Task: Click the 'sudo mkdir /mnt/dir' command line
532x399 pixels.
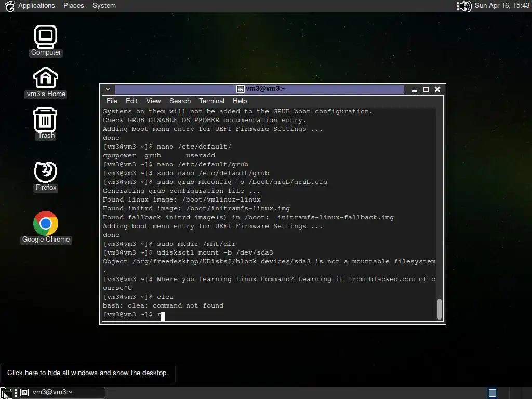Action: point(169,244)
